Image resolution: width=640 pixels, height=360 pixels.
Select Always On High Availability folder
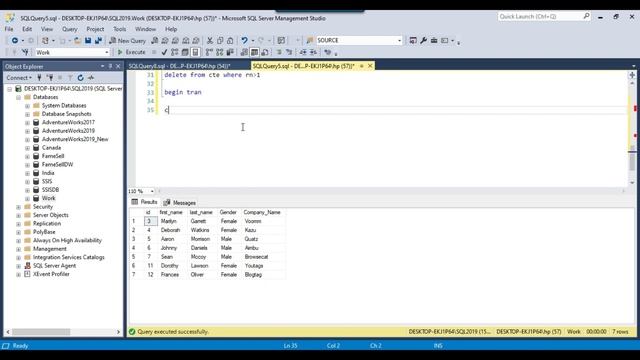[67, 240]
